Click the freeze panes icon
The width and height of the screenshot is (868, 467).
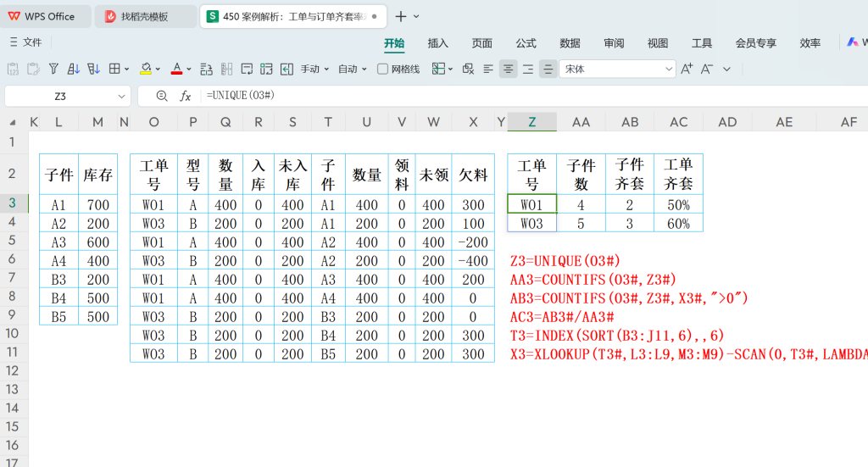pos(438,69)
